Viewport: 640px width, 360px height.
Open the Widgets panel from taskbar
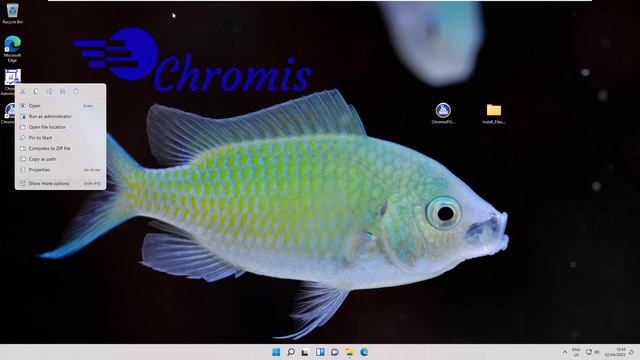pyautogui.click(x=320, y=352)
